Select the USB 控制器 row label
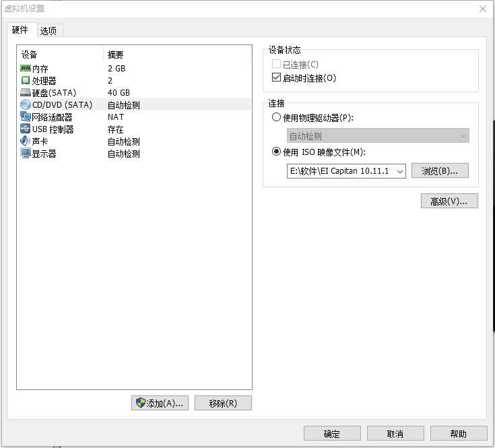Screen dimensions: 495x448 click(53, 129)
